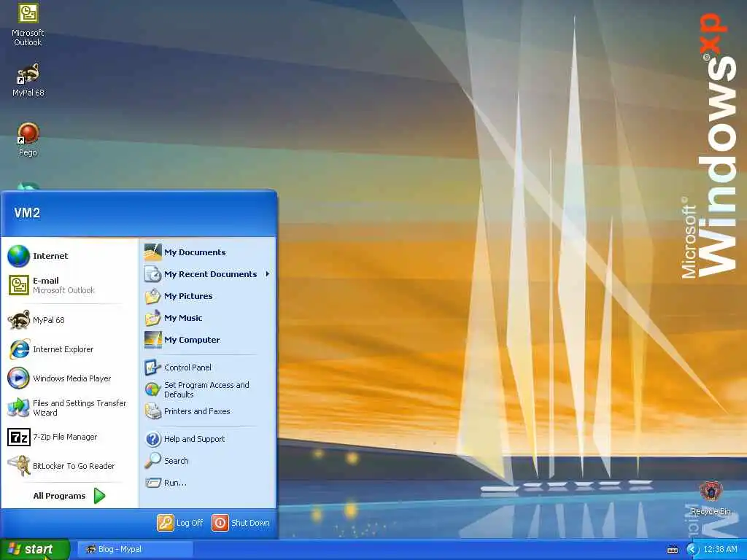Expand All Programs with the green arrow

point(99,496)
